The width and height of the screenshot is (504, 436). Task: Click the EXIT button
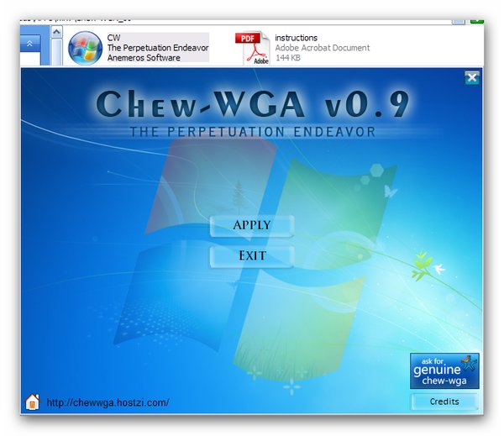pyautogui.click(x=252, y=256)
